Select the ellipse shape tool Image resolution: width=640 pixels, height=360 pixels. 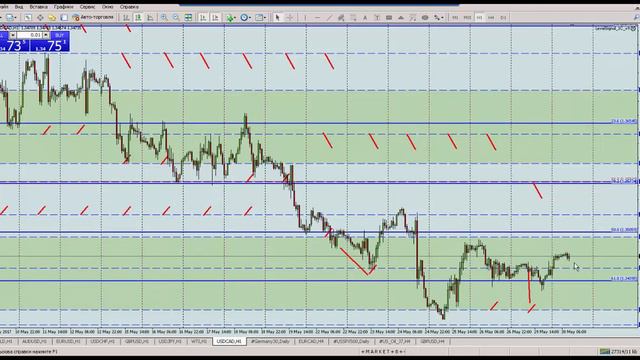425,18
